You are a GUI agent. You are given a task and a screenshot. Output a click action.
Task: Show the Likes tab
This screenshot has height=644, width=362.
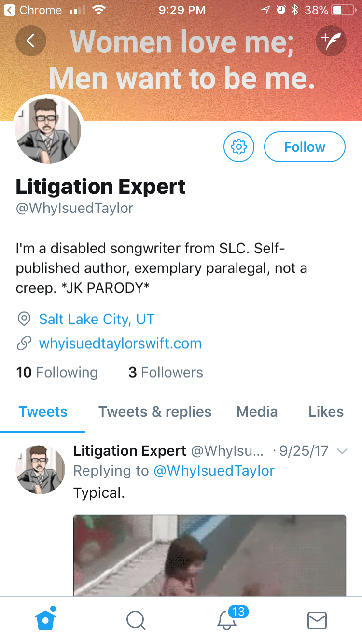[326, 412]
